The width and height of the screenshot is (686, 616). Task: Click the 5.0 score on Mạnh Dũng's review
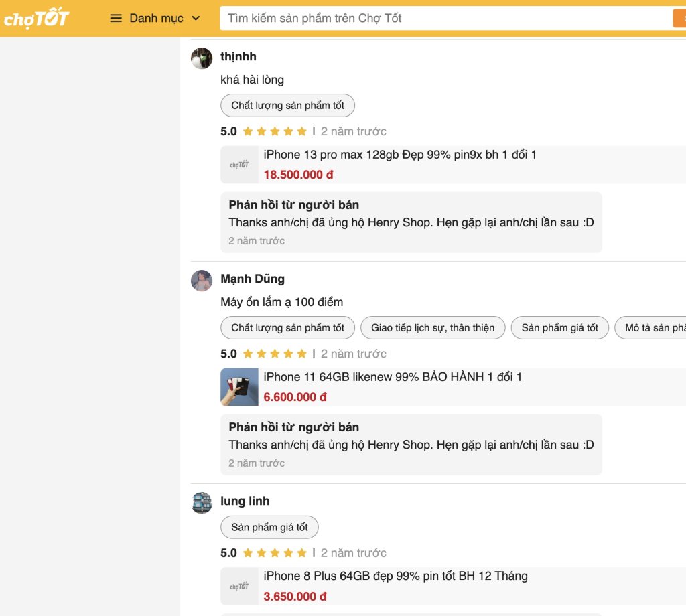coord(228,354)
